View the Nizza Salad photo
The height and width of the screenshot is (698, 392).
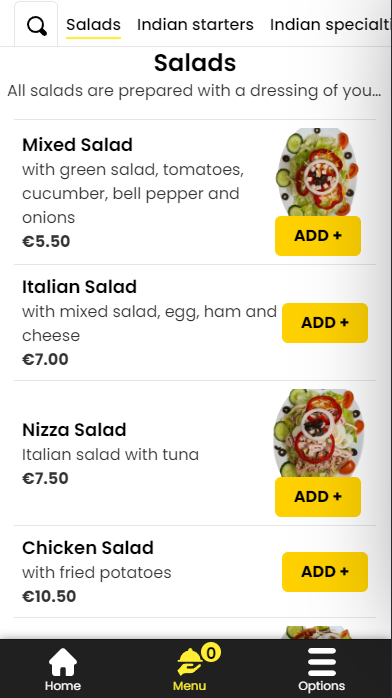[x=318, y=433]
